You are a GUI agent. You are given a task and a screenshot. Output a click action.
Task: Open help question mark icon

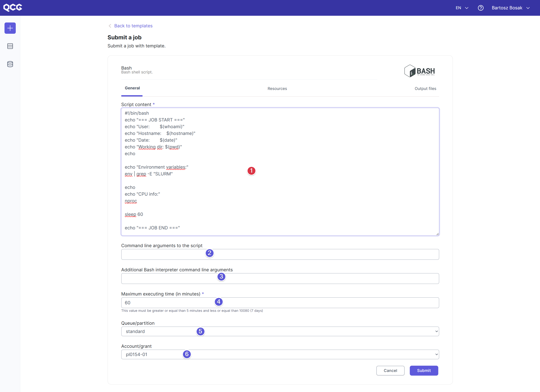[x=481, y=8]
